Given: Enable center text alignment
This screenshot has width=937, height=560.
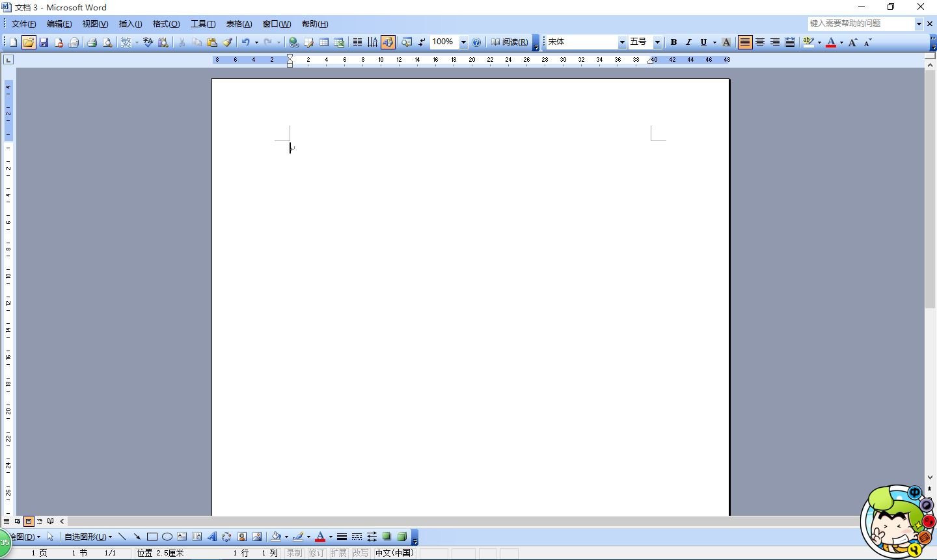Looking at the screenshot, I should tap(759, 42).
